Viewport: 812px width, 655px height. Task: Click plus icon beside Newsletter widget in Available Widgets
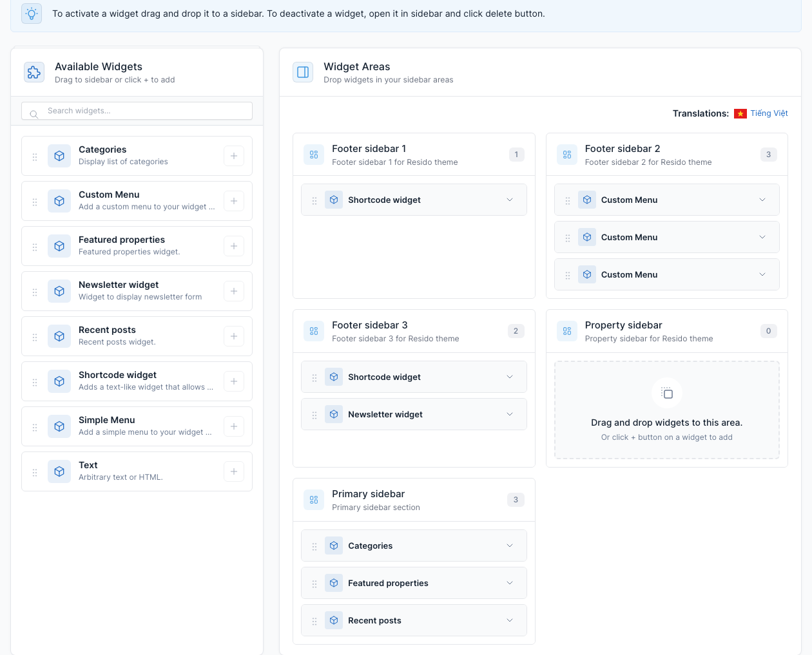coord(234,291)
